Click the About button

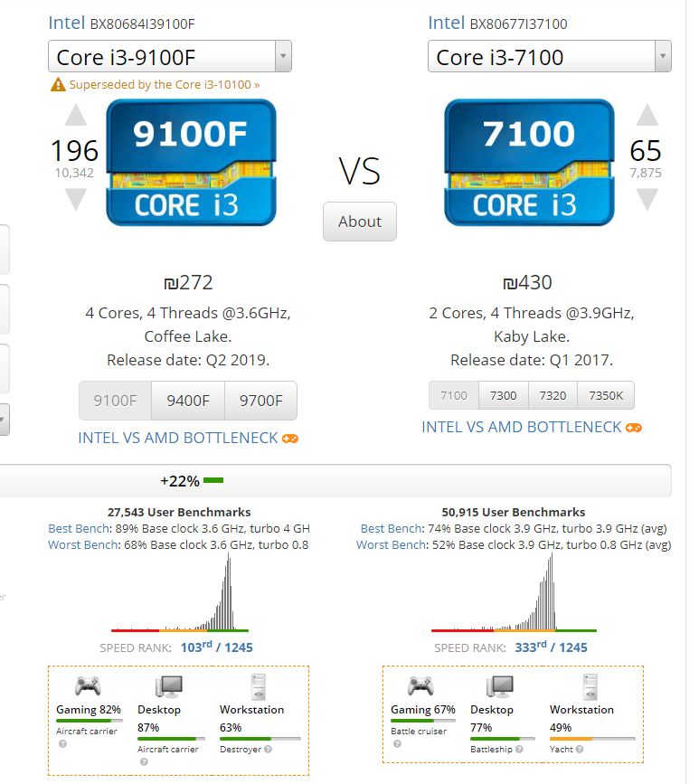[360, 222]
